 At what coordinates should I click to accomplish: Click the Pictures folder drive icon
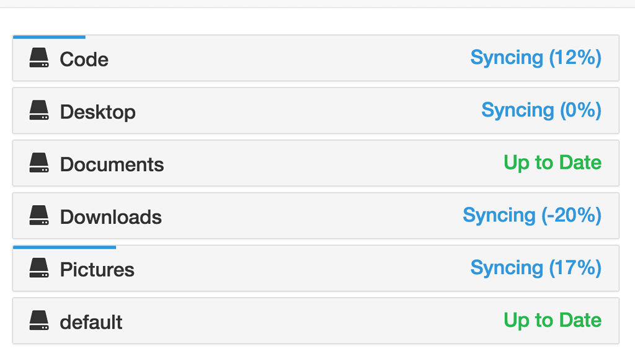coord(39,269)
